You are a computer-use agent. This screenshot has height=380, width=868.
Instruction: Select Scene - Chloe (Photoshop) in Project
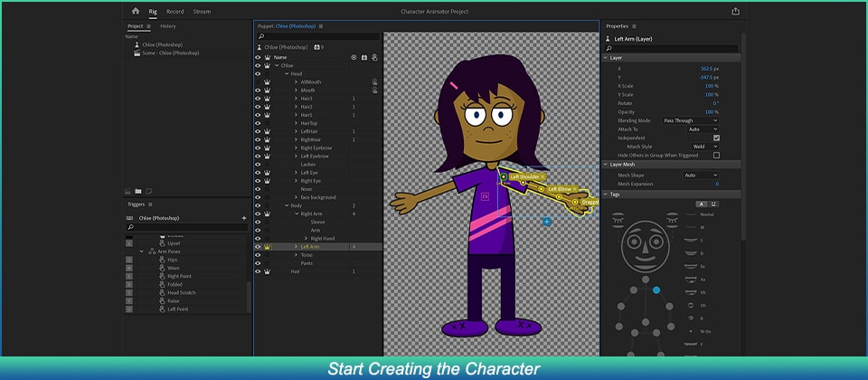171,53
